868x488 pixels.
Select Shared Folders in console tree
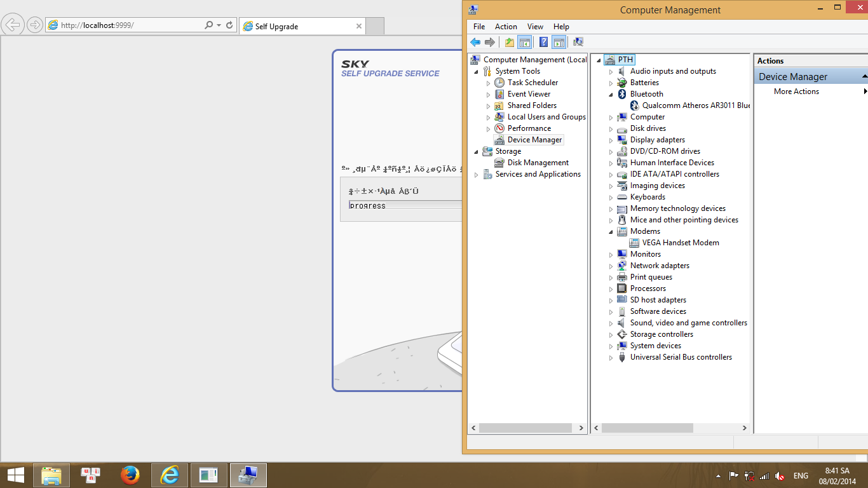click(x=532, y=105)
